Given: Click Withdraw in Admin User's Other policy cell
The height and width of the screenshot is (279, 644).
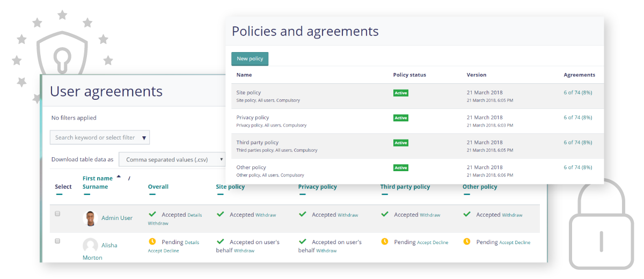Looking at the screenshot, I should pyautogui.click(x=512, y=215).
